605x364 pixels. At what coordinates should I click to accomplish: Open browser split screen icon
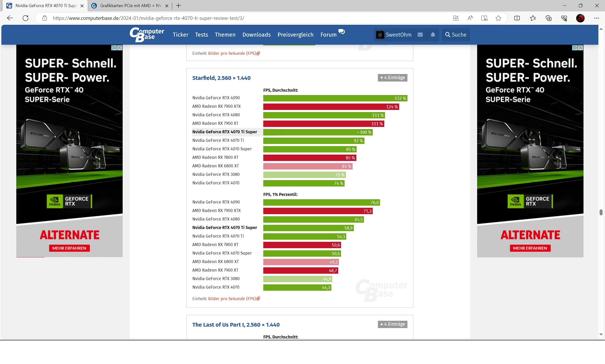click(517, 18)
